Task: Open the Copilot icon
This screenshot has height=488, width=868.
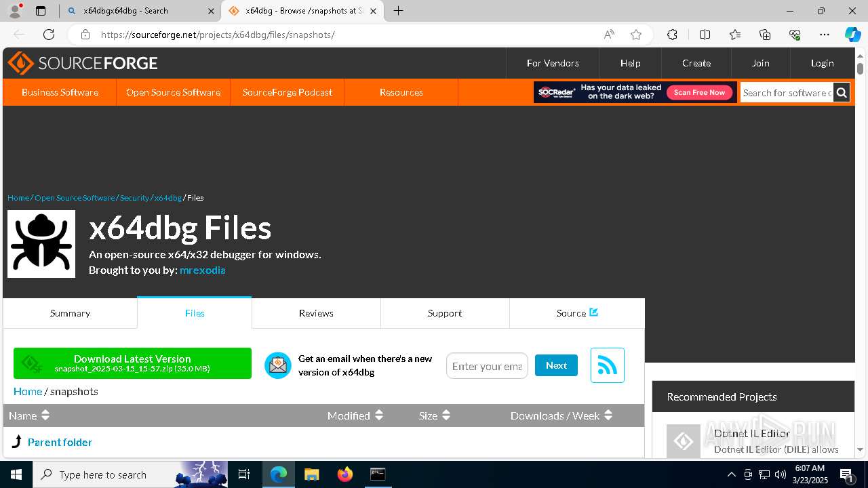Action: [852, 35]
